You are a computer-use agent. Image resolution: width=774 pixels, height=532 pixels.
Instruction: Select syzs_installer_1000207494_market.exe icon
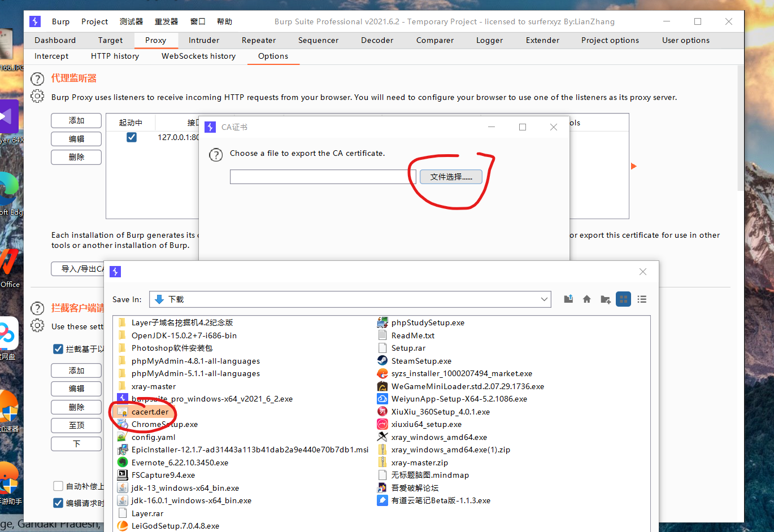382,373
